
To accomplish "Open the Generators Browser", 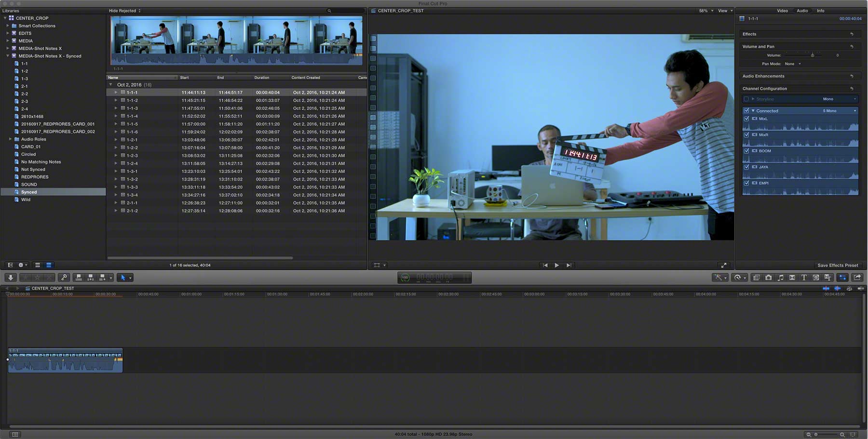I will pyautogui.click(x=816, y=278).
